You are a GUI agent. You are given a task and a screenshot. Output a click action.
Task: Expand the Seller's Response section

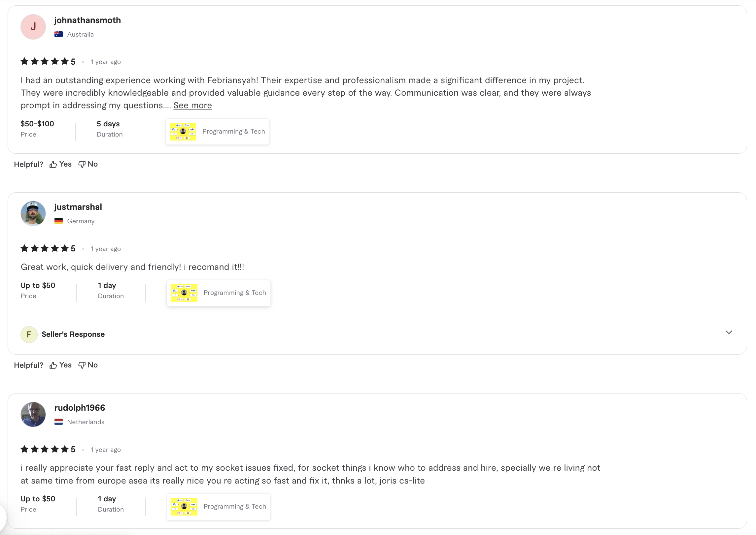pos(729,333)
